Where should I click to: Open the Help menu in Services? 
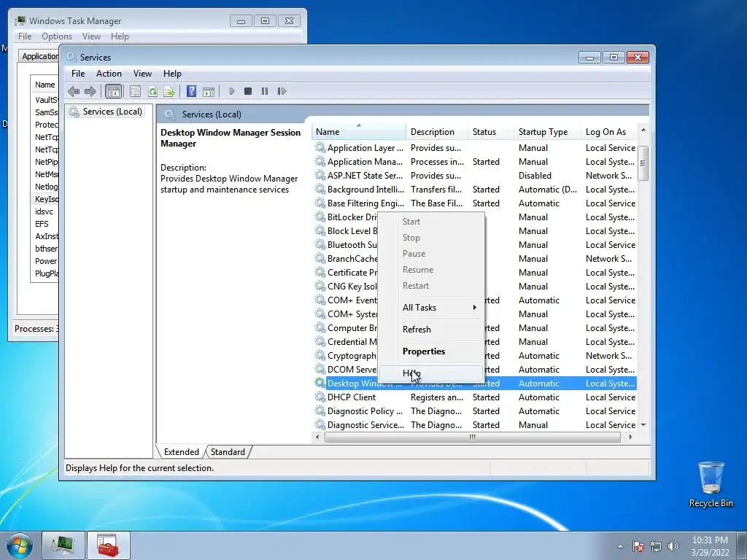coord(172,74)
